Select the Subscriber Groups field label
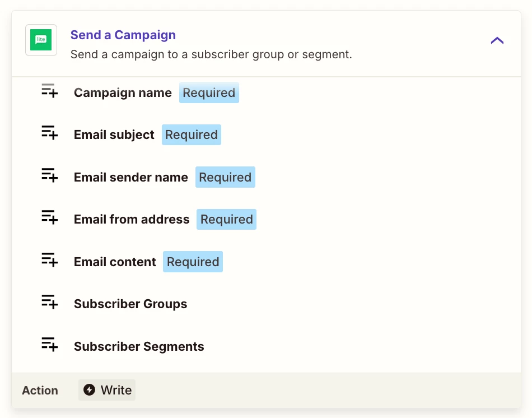The height and width of the screenshot is (418, 532). coord(130,304)
